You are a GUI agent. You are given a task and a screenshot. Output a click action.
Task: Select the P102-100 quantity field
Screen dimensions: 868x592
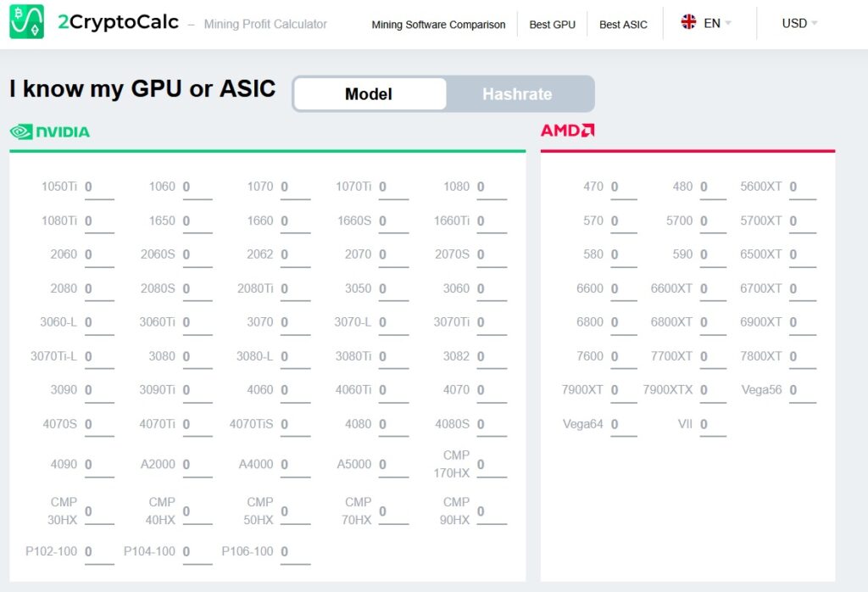point(99,553)
